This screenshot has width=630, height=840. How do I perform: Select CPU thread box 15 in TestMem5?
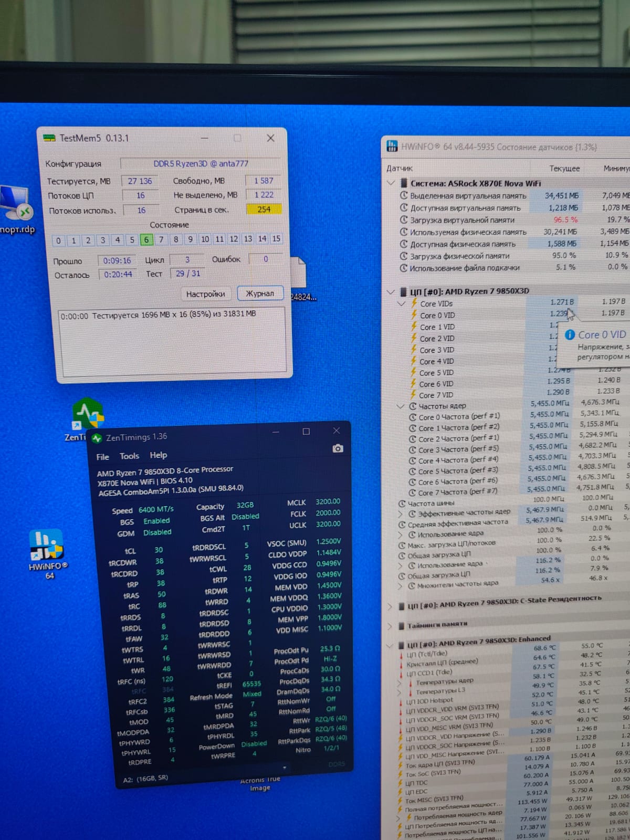point(276,238)
